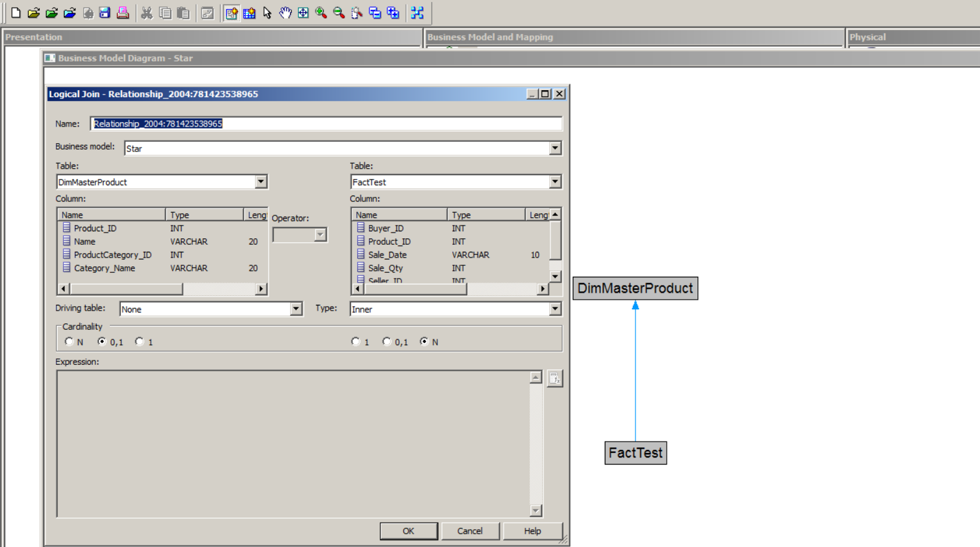Screen dimensions: 980x547
Task: Expand the Driving table dropdown
Action: click(x=296, y=309)
